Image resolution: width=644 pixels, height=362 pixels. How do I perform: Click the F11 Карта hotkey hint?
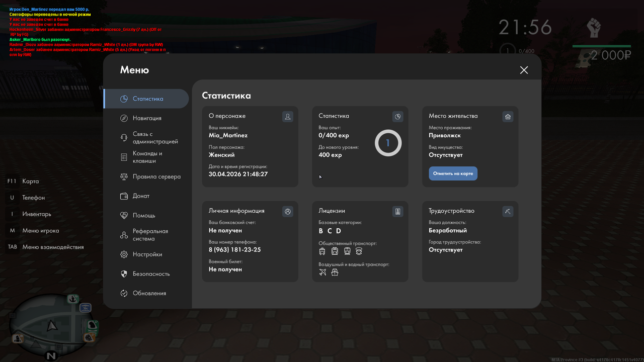click(x=23, y=181)
